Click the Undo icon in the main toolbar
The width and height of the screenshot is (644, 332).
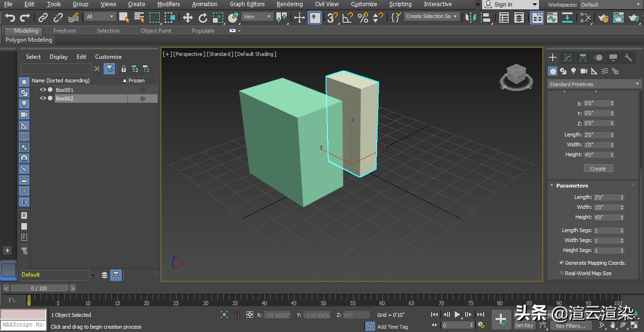(9, 17)
